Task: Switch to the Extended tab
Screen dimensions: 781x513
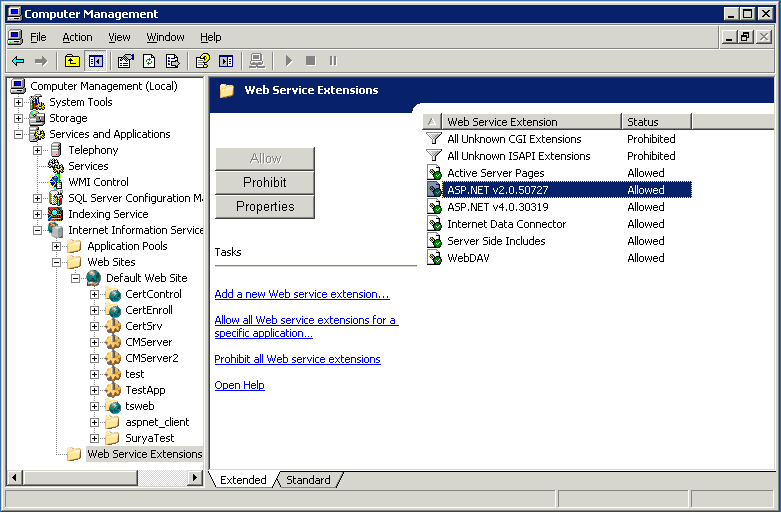Action: 243,480
